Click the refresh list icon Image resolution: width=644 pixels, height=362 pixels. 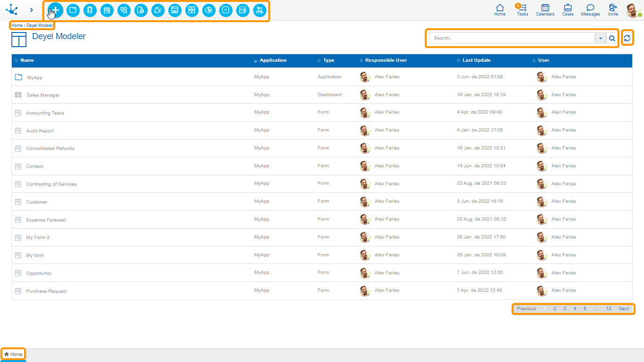(627, 38)
